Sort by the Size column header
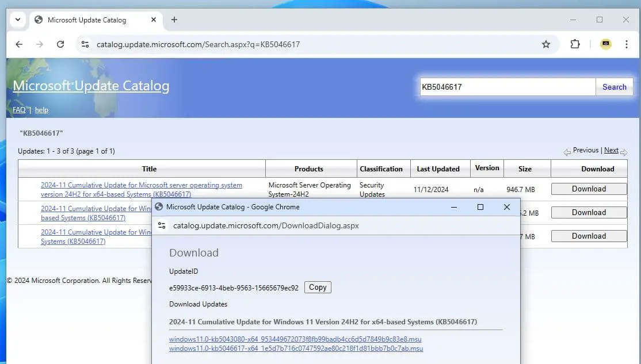This screenshot has width=641, height=364. tap(525, 168)
